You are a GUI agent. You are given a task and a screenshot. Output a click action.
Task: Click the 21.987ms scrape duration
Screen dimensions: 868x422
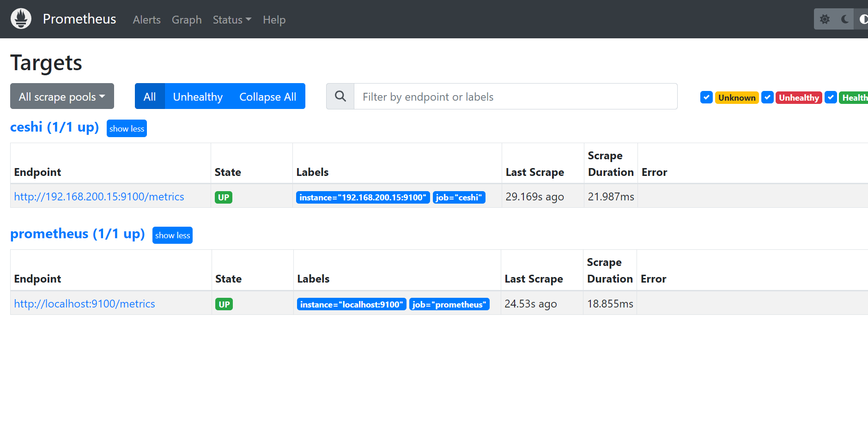[611, 197]
